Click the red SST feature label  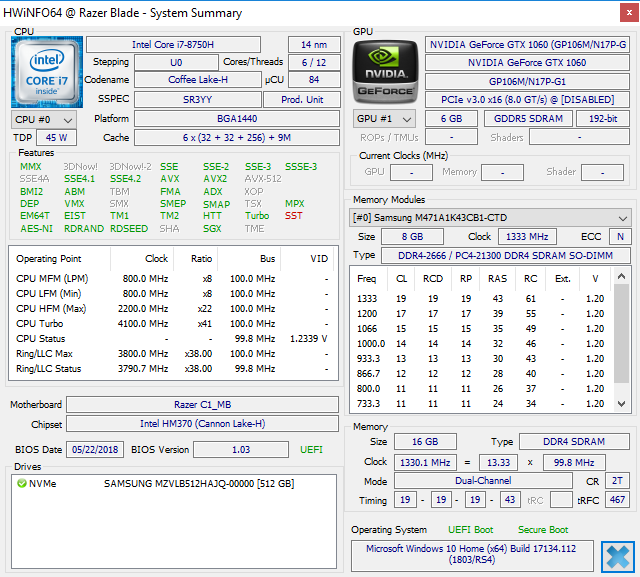click(293, 216)
